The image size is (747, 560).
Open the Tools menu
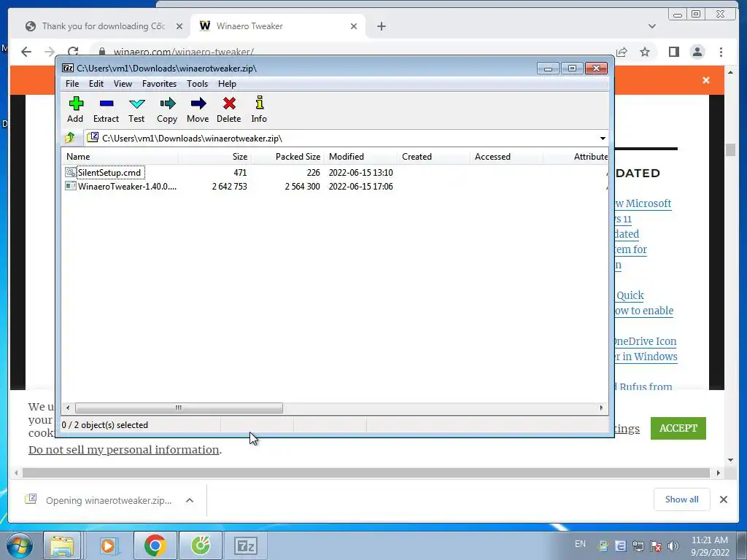coord(197,84)
